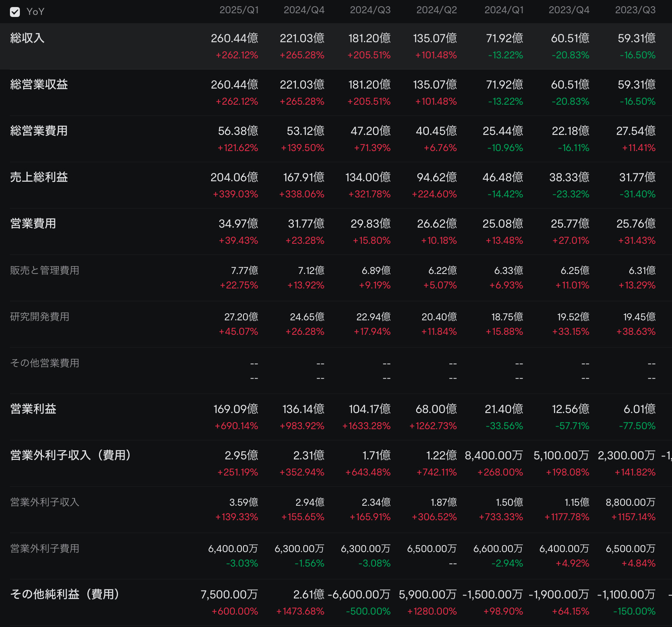Image resolution: width=672 pixels, height=627 pixels.
Task: Click the 研究開発費用 row label
Action: 40,317
